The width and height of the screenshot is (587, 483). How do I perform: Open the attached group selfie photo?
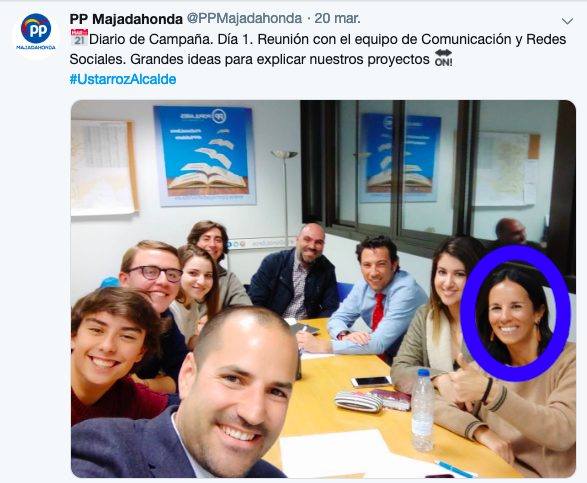323,289
